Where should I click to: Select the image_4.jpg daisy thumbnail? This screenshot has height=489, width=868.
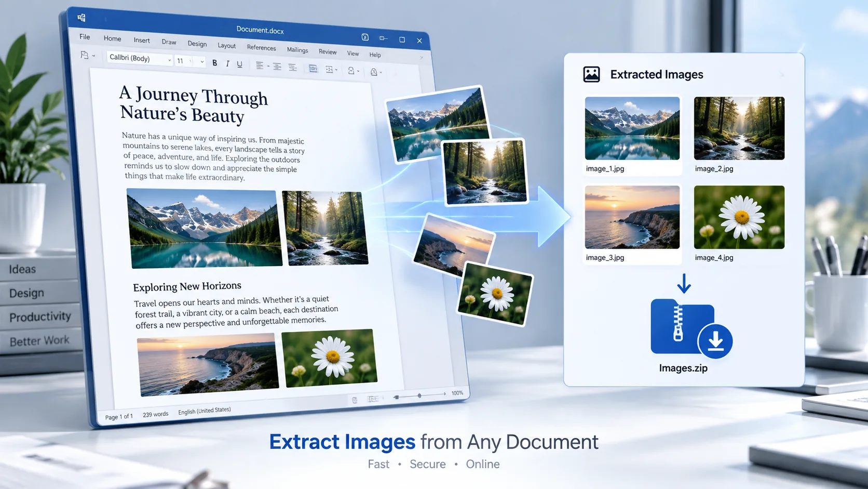pyautogui.click(x=739, y=217)
